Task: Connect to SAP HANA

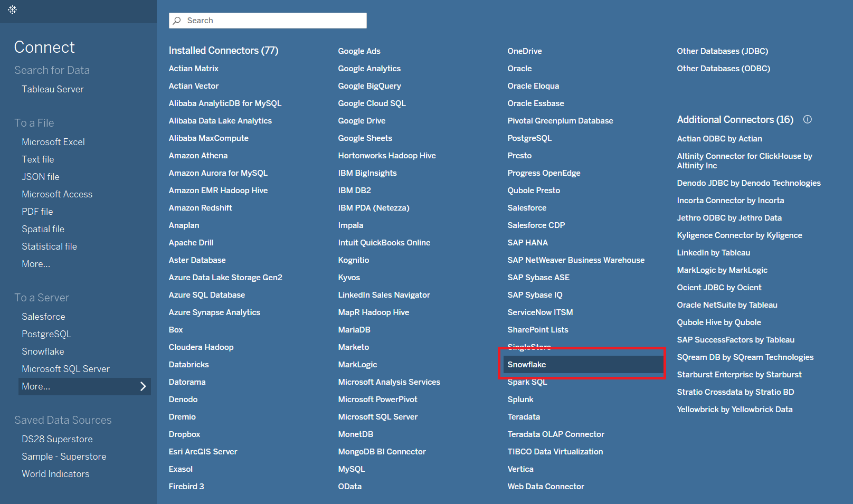Action: pyautogui.click(x=528, y=243)
